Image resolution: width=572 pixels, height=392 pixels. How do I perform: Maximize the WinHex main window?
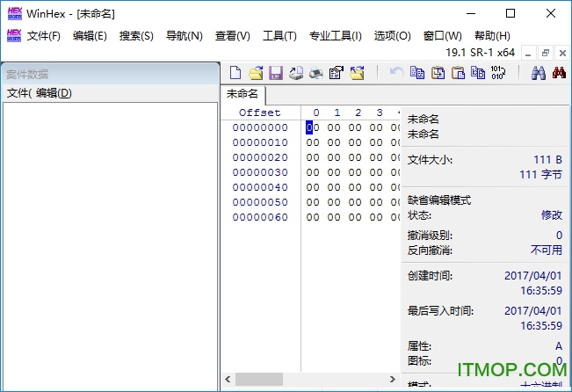[510, 13]
